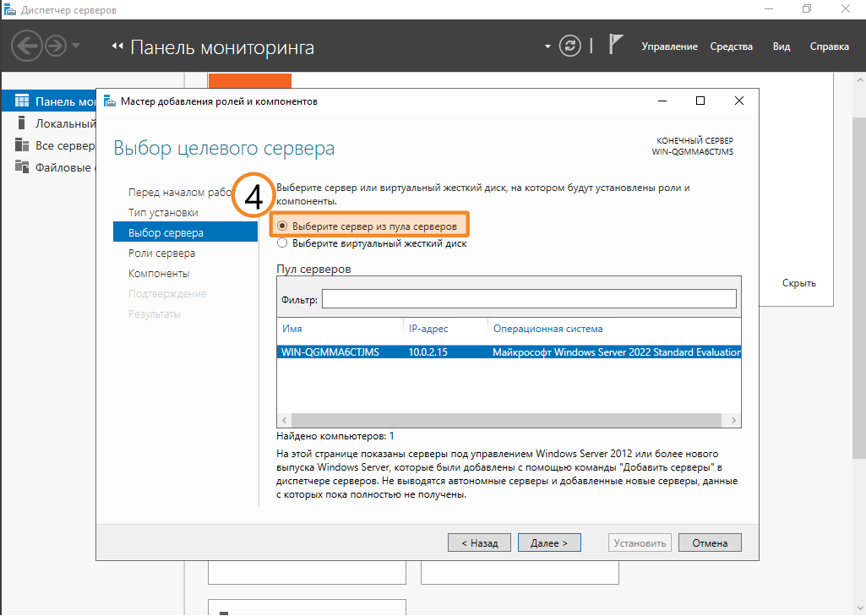The width and height of the screenshot is (866, 616).
Task: Click the back navigation arrow icon
Action: [x=27, y=46]
